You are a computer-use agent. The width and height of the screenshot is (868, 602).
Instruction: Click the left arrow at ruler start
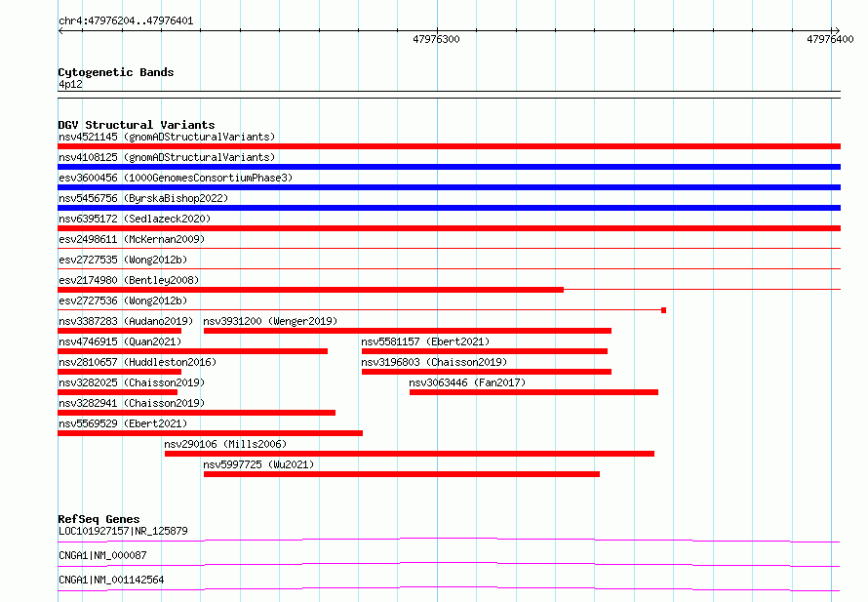tap(60, 31)
